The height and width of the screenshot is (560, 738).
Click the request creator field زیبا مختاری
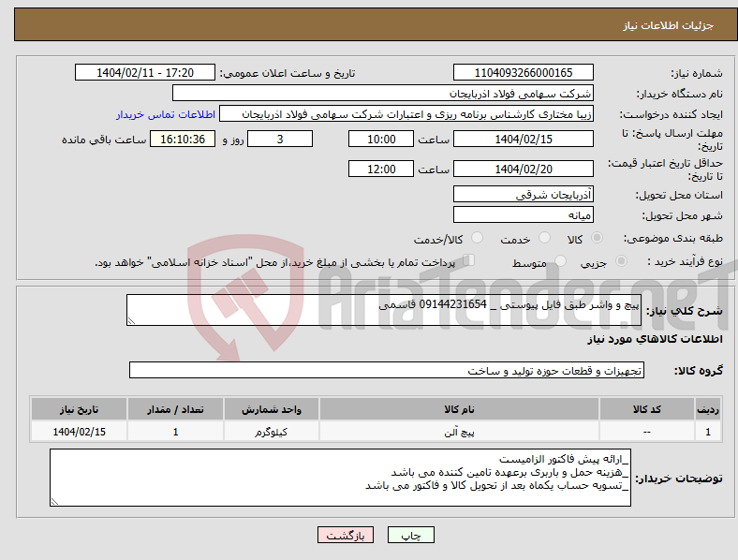[406, 114]
